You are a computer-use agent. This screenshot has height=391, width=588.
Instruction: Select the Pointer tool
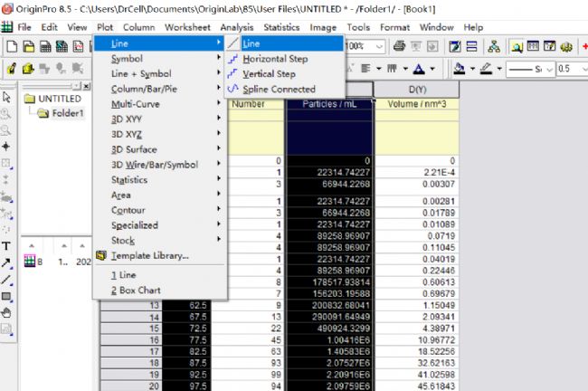point(7,97)
